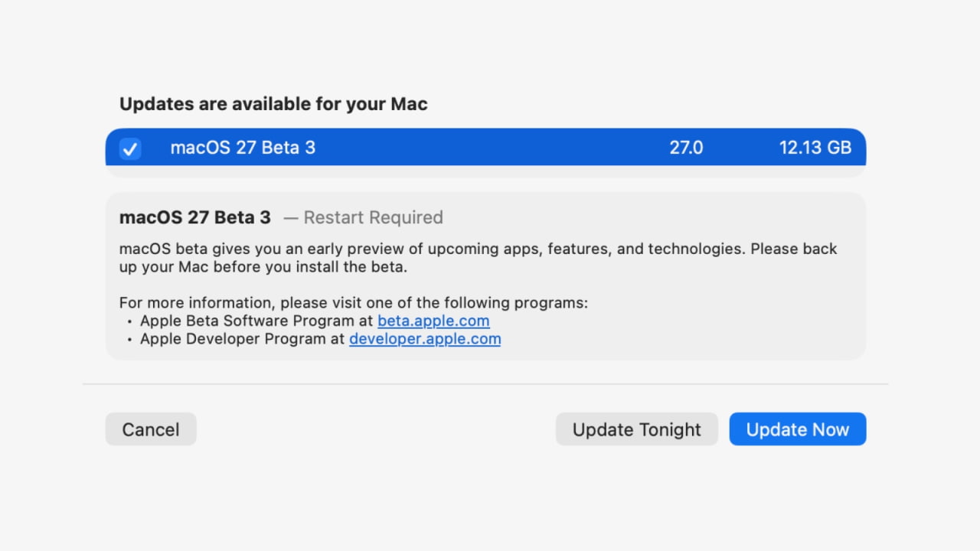Start the install with Update Now
The image size is (980, 551).
(x=798, y=429)
